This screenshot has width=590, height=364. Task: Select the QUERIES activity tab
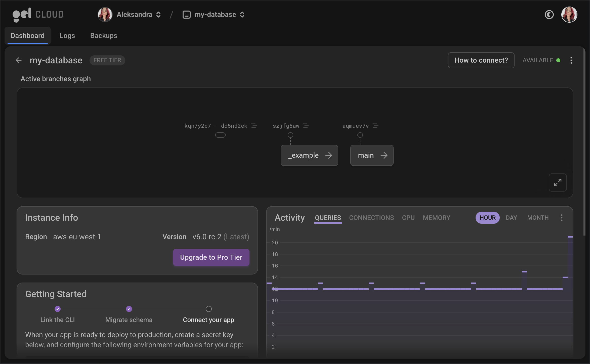[x=328, y=218]
